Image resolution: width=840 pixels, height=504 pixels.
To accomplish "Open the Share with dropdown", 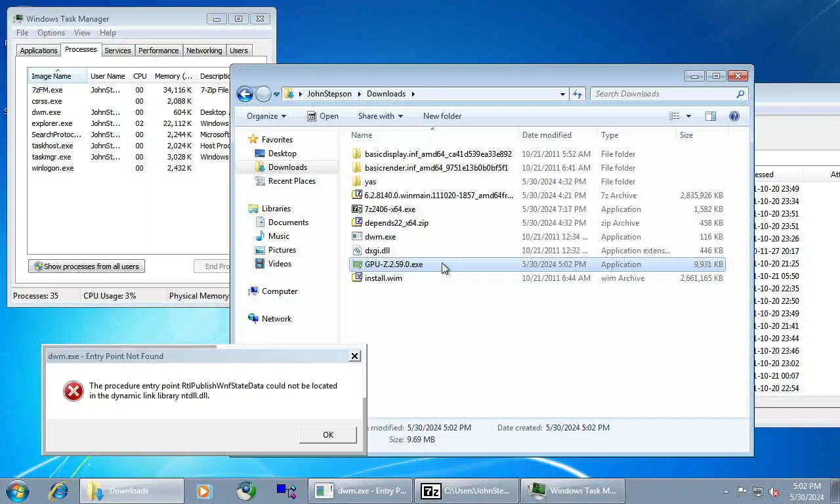I will coord(380,116).
